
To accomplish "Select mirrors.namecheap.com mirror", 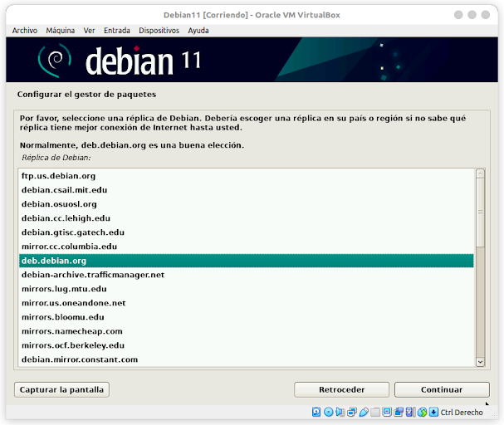I will click(x=247, y=331).
